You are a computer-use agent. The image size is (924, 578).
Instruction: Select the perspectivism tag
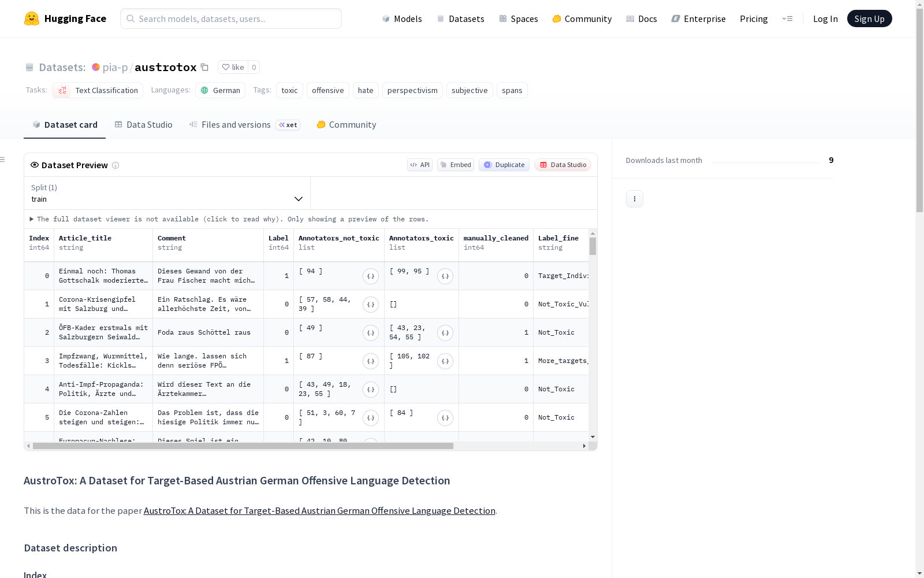pyautogui.click(x=412, y=90)
